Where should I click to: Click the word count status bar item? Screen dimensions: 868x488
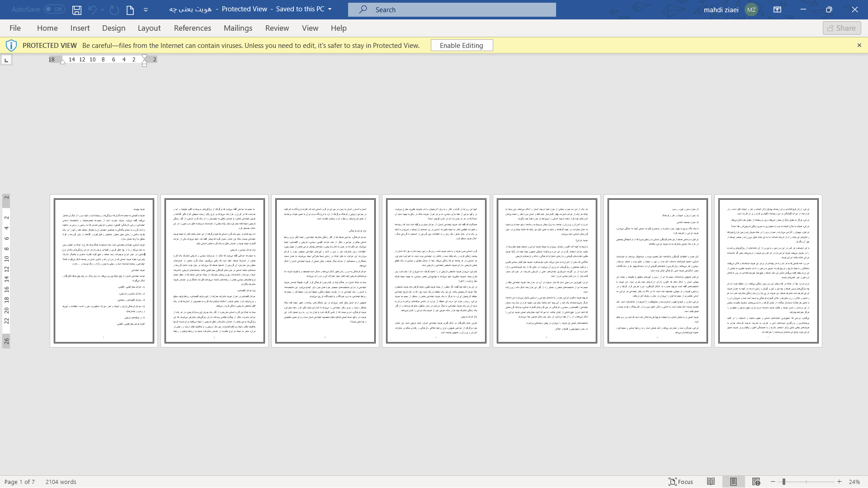[x=61, y=481]
